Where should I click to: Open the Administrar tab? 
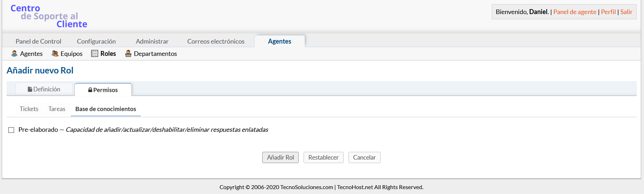point(152,41)
